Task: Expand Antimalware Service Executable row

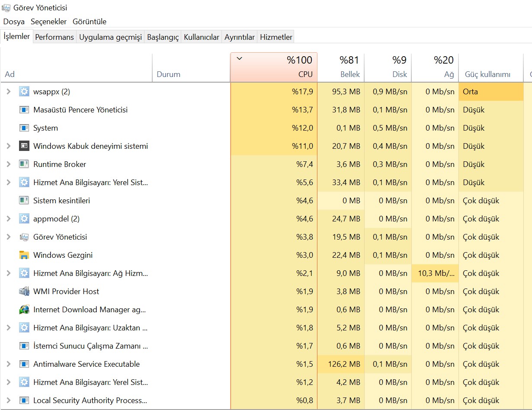Action: 8,364
